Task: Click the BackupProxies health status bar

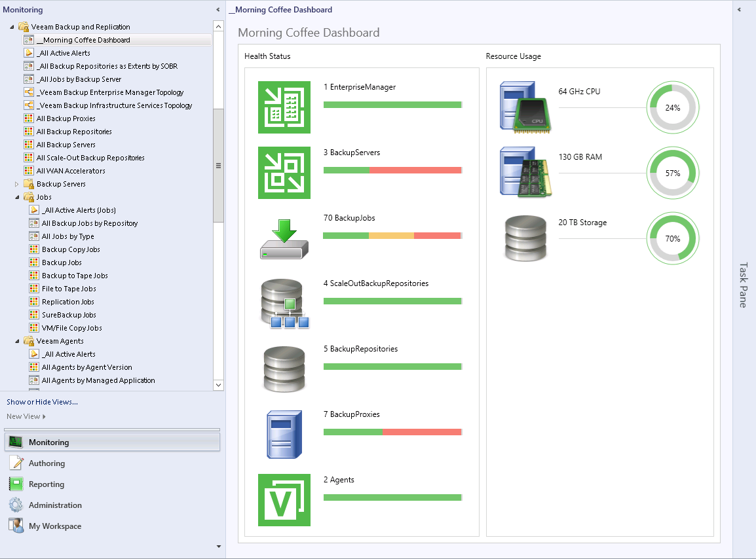Action: point(392,432)
